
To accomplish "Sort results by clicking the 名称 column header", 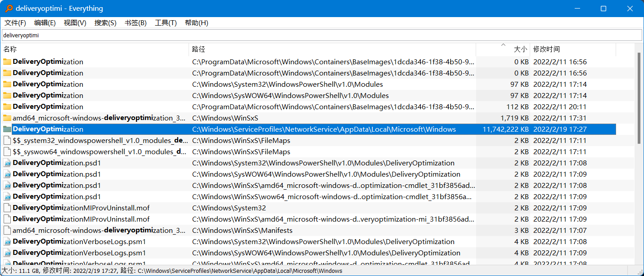I will (9, 49).
